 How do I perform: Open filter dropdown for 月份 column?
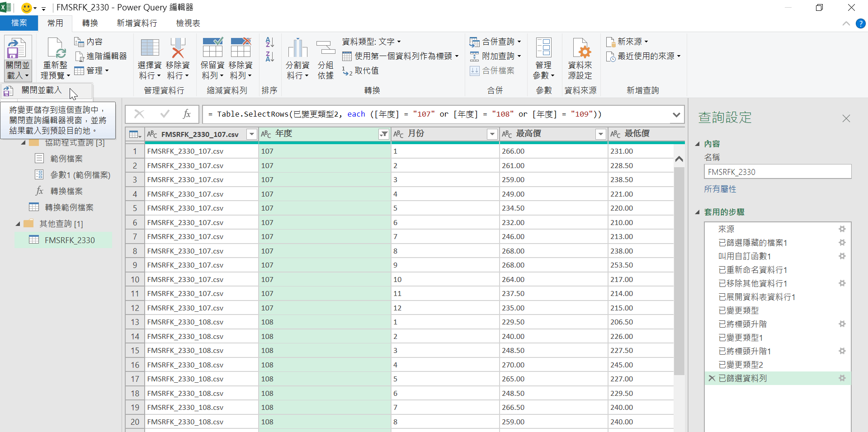492,134
